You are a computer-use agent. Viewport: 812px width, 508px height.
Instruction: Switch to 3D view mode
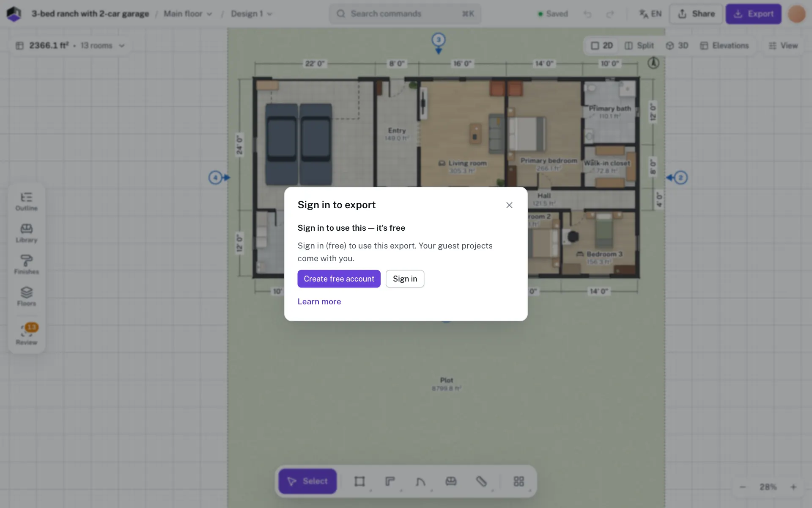click(677, 46)
